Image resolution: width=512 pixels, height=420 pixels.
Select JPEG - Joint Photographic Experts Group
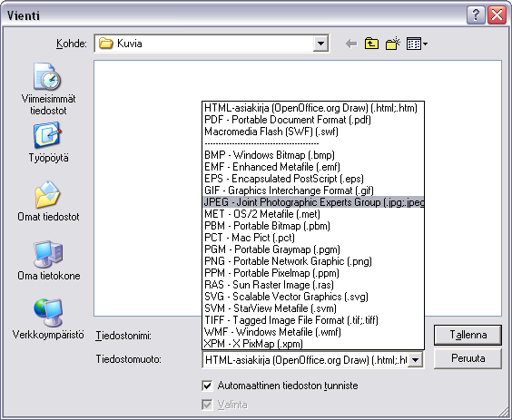[313, 202]
